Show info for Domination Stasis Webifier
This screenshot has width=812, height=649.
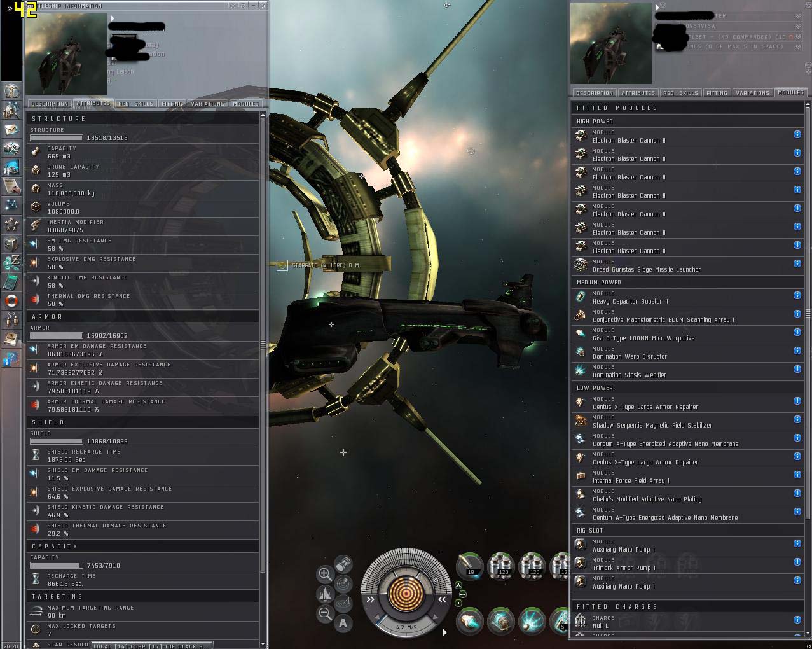pos(797,369)
